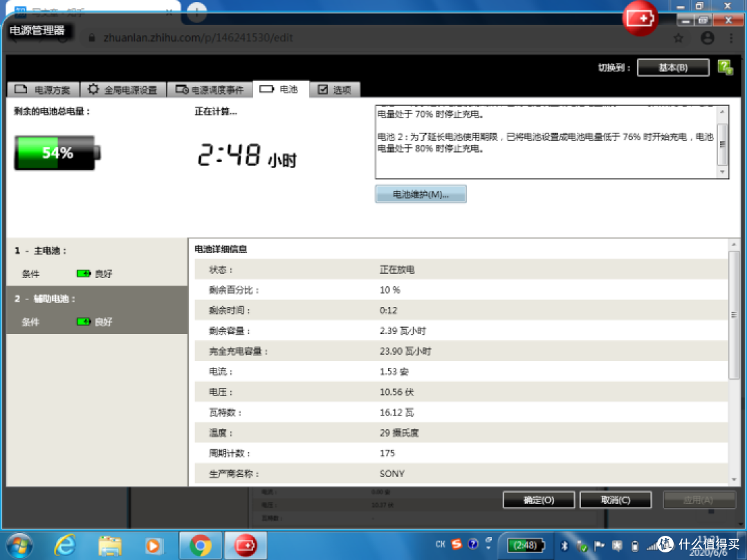Click Safely Remove Hardware tray icon
This screenshot has width=747, height=560.
click(x=582, y=545)
